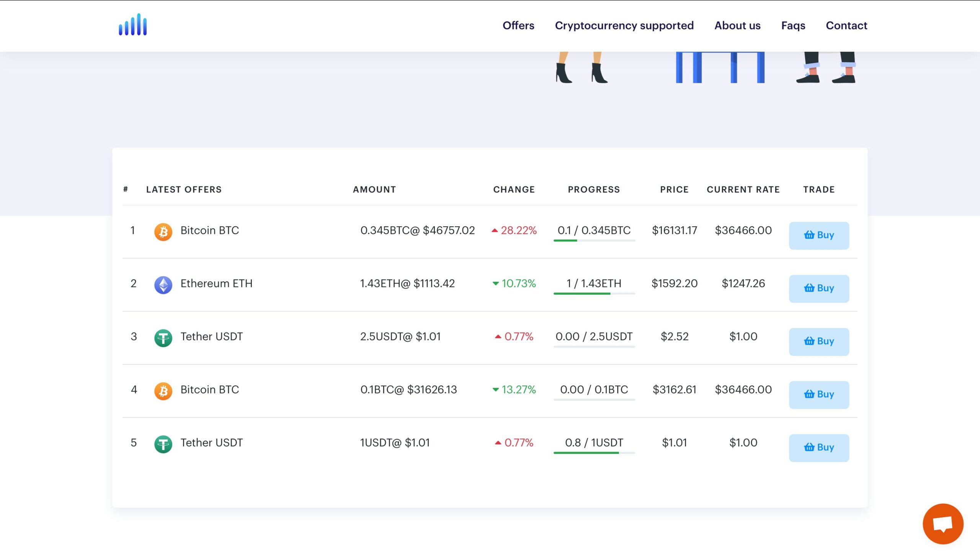Click the site logo bars icon
980x558 pixels.
point(132,25)
